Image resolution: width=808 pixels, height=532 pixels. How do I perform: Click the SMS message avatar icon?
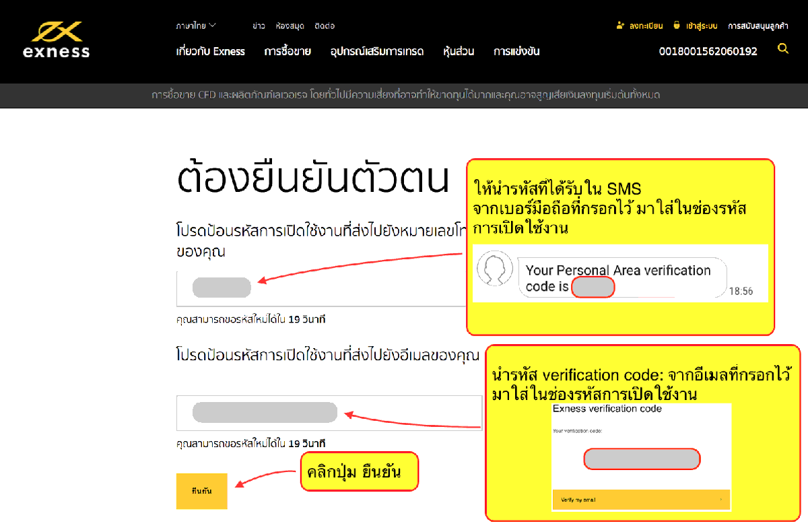(495, 269)
